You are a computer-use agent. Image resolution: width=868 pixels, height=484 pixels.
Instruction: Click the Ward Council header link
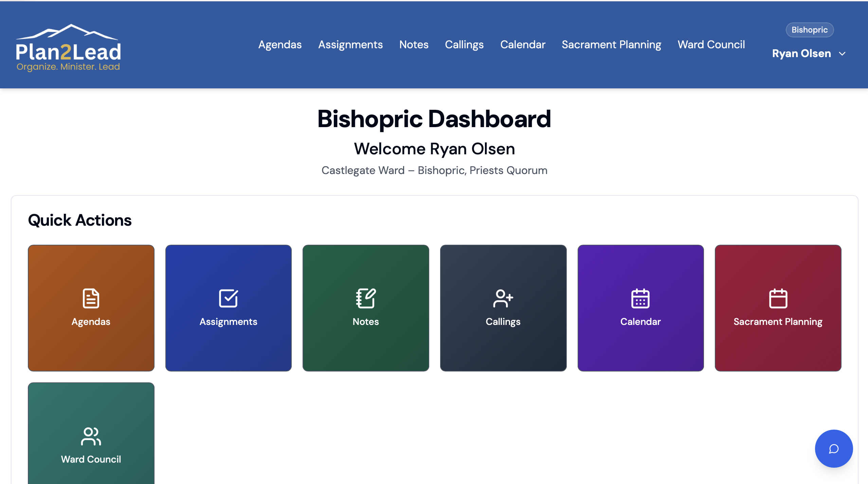[711, 45]
